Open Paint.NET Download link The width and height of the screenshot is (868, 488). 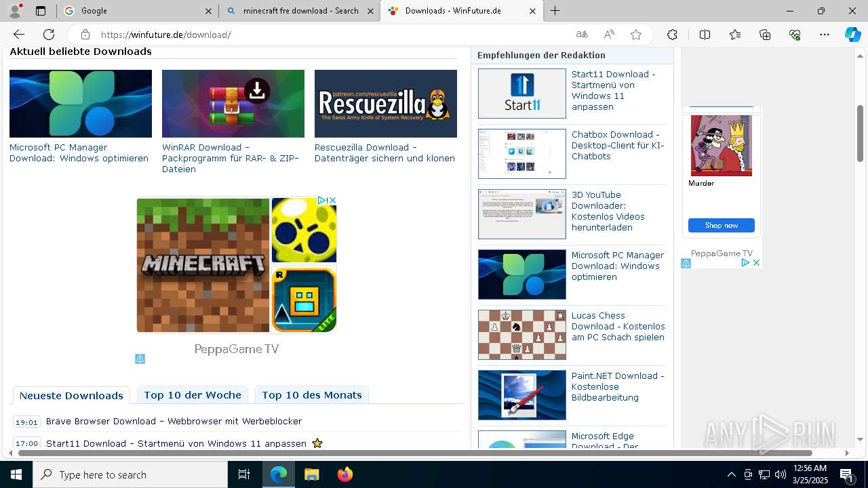(618, 386)
